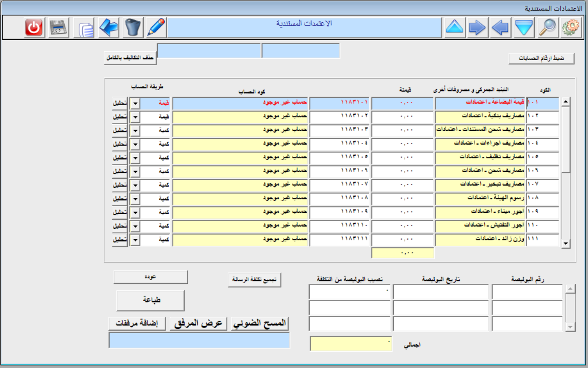Expand calculation method dropdown in first row

(135, 104)
